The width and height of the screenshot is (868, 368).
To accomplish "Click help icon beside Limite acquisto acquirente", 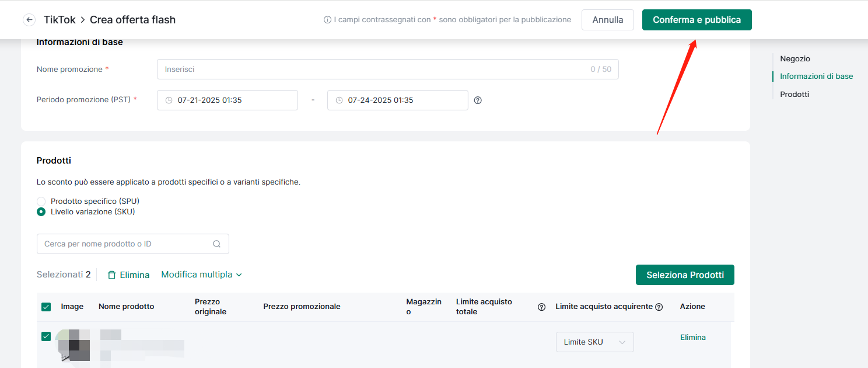I will coord(659,307).
